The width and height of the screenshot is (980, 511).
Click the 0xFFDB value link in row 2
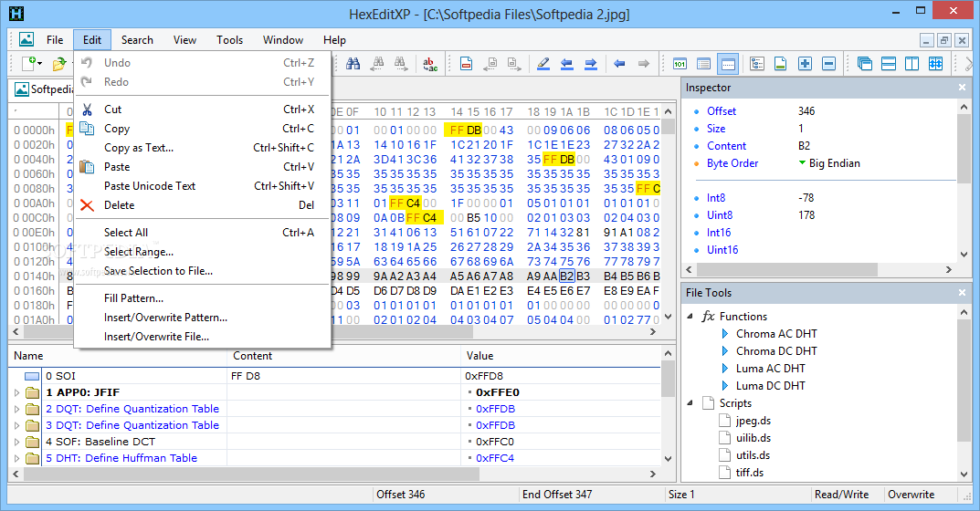pyautogui.click(x=495, y=409)
